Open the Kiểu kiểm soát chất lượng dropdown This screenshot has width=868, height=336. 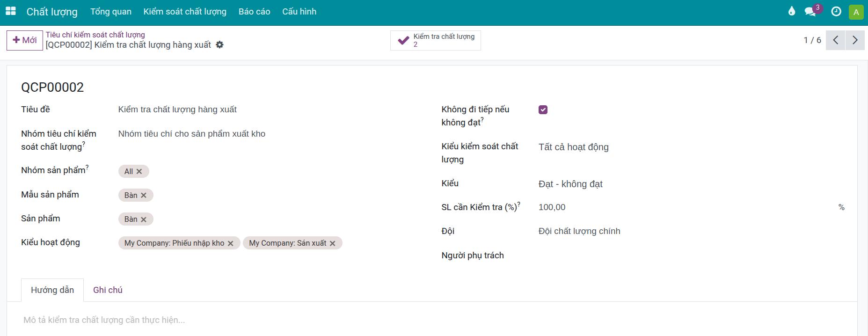[x=691, y=147]
